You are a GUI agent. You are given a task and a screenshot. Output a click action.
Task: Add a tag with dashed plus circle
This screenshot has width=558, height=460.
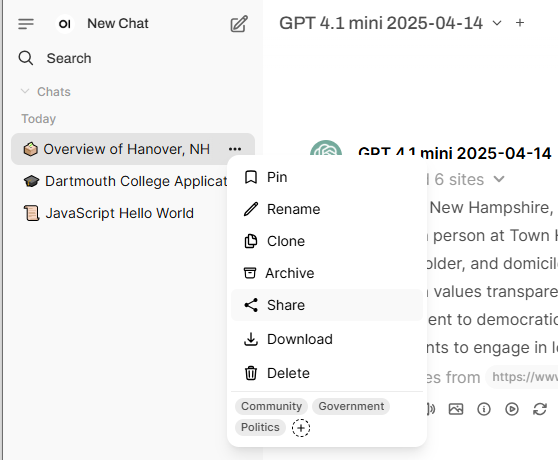[x=301, y=427]
